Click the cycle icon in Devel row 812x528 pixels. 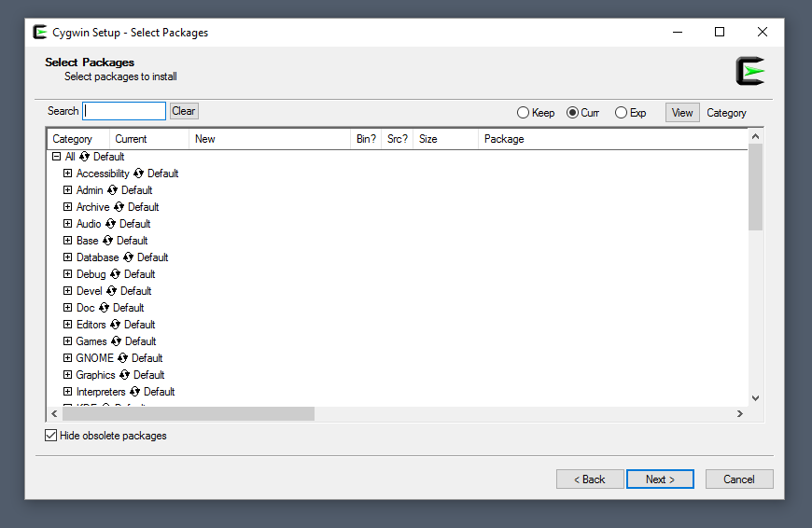click(x=111, y=291)
